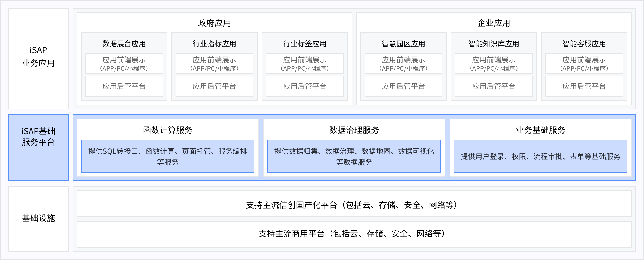Open the 智慧园区应用 title
The image size is (644, 260).
pyautogui.click(x=403, y=44)
